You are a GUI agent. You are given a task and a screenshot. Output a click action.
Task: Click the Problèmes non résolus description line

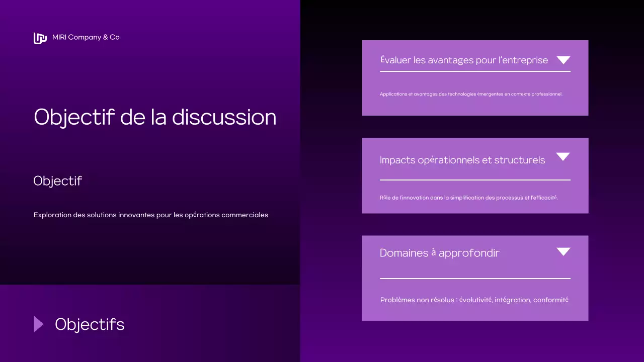[474, 300]
